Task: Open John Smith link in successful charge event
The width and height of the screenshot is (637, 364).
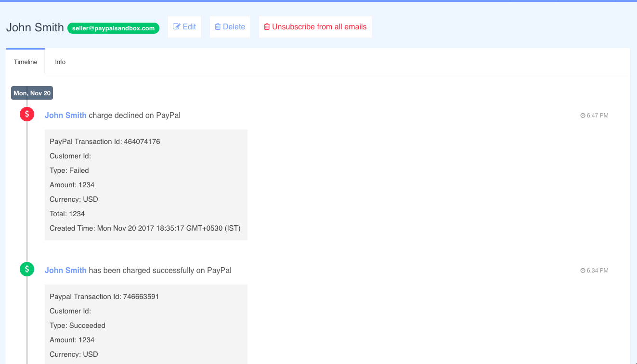Action: pos(65,270)
